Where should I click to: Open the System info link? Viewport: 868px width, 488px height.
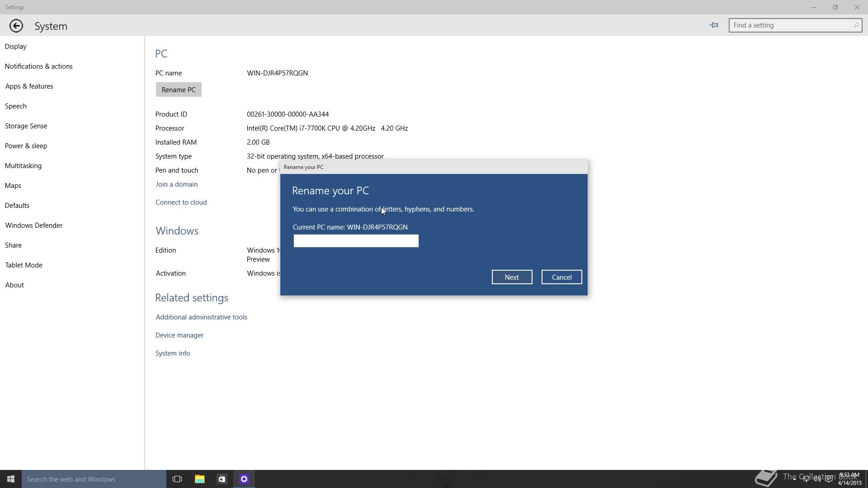click(173, 353)
